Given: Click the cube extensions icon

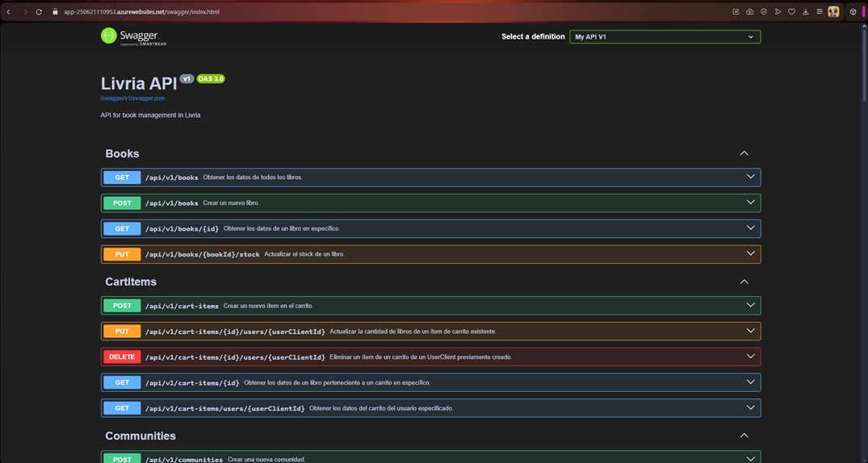Looking at the screenshot, I should pyautogui.click(x=853, y=11).
